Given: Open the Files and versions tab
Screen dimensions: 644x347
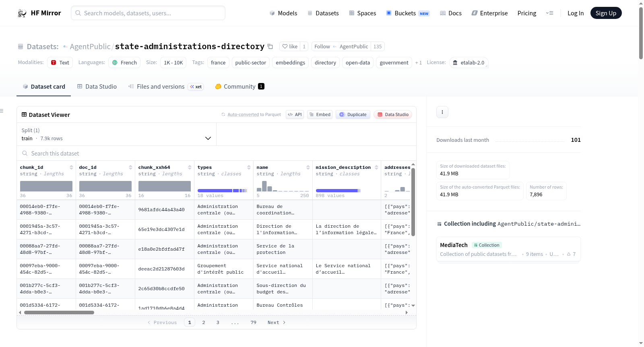Looking at the screenshot, I should [x=166, y=87].
